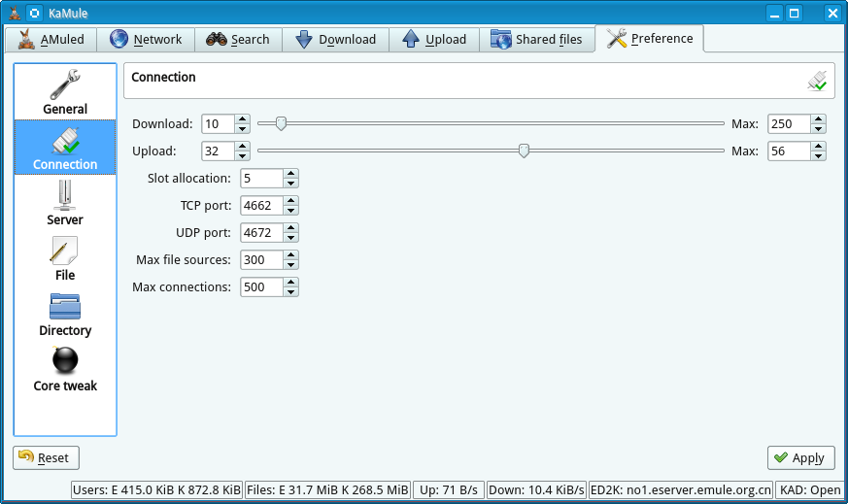This screenshot has height=504, width=848.
Task: Increase the UDP port value
Action: 291,227
